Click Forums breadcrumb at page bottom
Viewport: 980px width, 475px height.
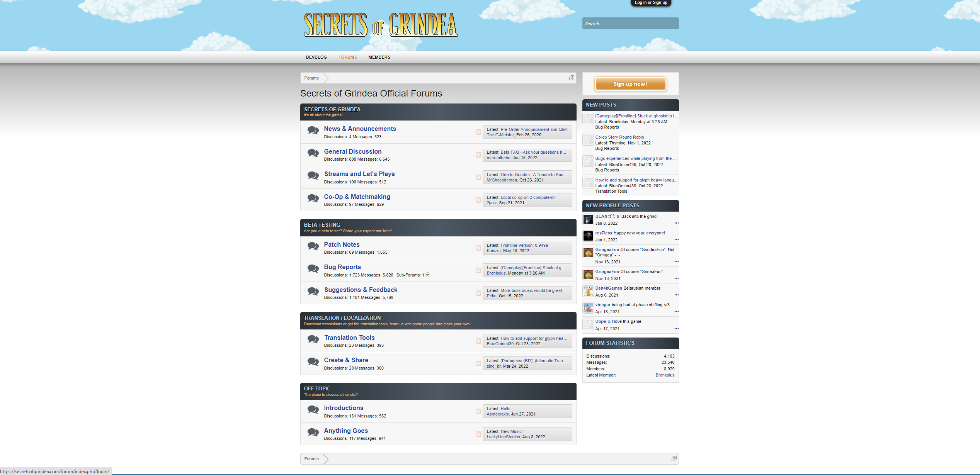pyautogui.click(x=311, y=459)
